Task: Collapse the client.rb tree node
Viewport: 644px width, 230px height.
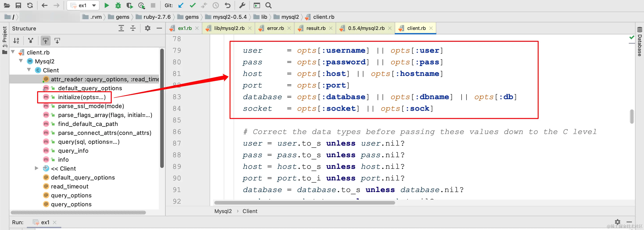Action: 13,52
